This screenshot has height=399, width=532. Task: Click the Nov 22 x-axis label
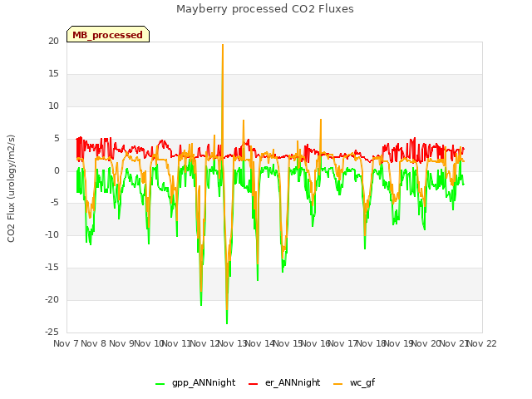[481, 343]
